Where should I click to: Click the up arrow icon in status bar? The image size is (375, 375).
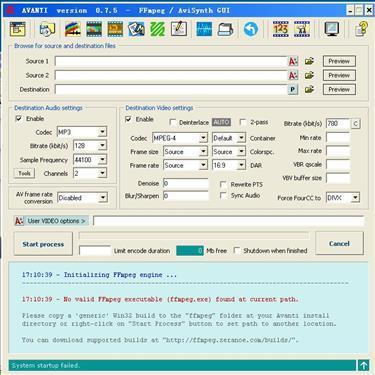364,365
